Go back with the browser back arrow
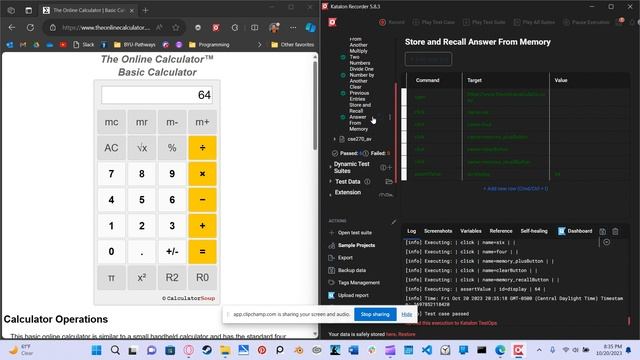 click(x=12, y=27)
